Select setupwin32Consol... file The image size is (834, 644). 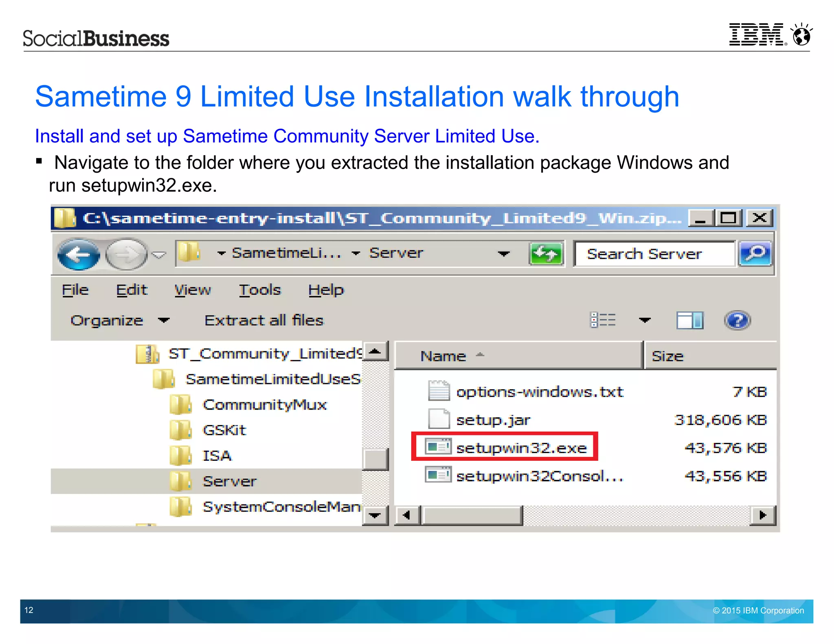point(525,476)
